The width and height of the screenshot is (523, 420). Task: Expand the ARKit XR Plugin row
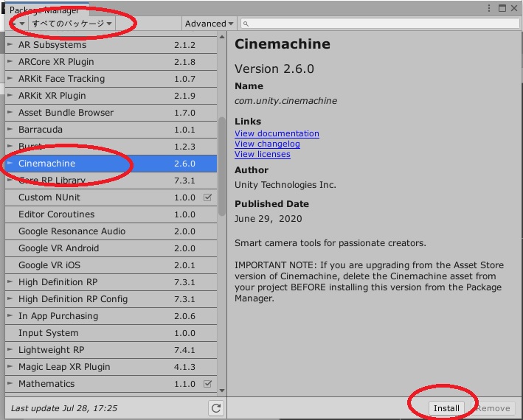10,95
